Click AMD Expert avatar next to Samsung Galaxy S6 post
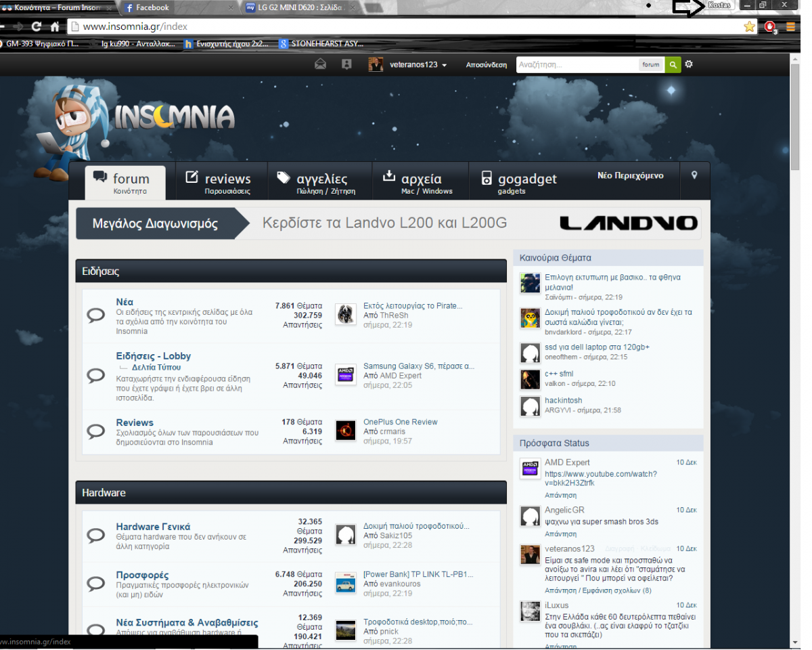Viewport: 812px width, 650px height. (x=346, y=374)
